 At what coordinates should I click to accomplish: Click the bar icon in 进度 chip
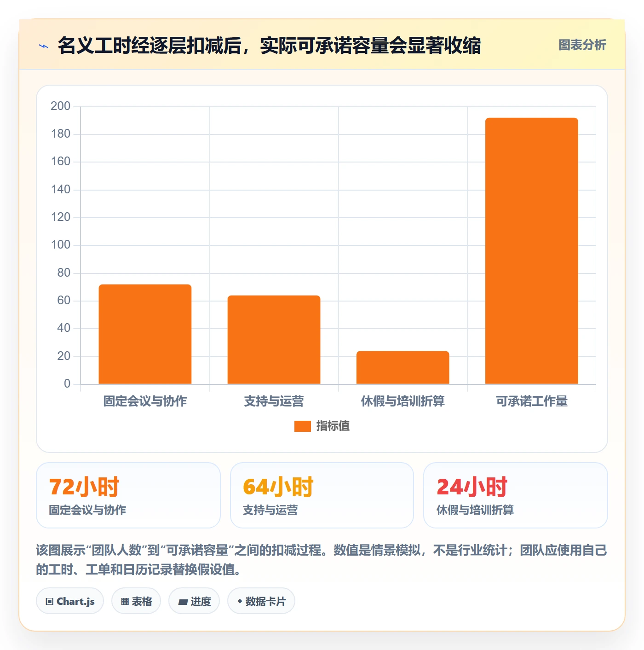tap(183, 602)
